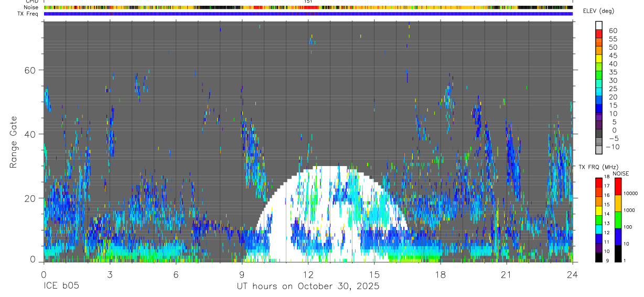Click 'UT hours on October 30, 2025' label
Viewport: 644px width, 297px height.
coord(307,286)
